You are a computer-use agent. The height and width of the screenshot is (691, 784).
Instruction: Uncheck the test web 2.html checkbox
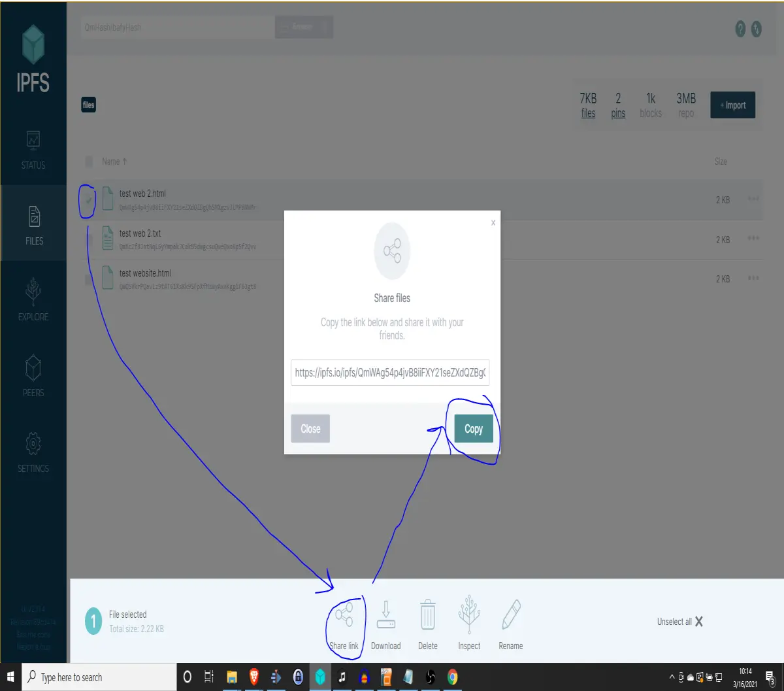tap(89, 200)
